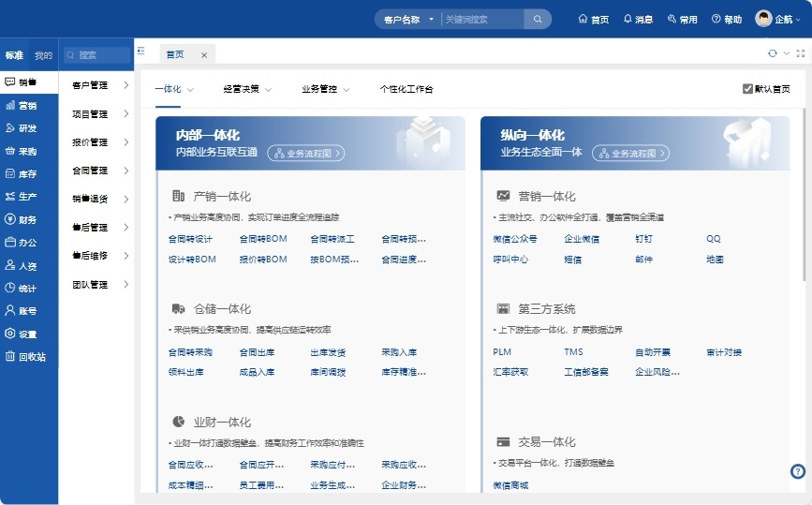Switch to the 标准 menu tab
Image resolution: width=812 pixels, height=505 pixels.
[x=14, y=55]
